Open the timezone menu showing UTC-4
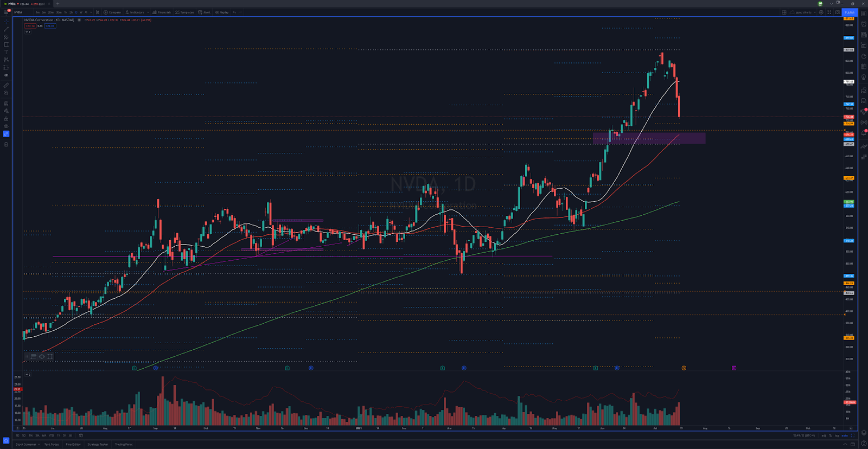 804,435
